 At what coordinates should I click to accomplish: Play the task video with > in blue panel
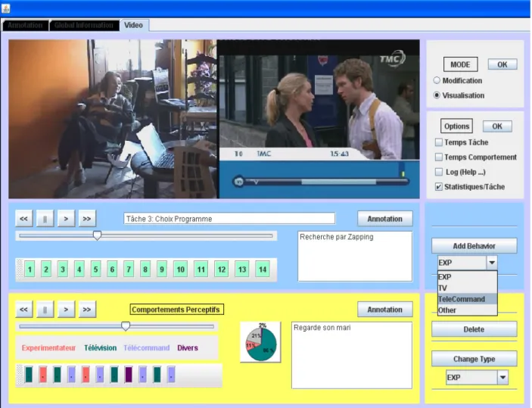[66, 219]
